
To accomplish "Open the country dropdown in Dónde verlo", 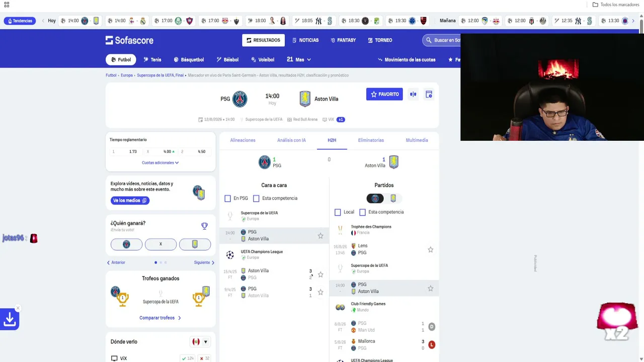I will 200,342.
